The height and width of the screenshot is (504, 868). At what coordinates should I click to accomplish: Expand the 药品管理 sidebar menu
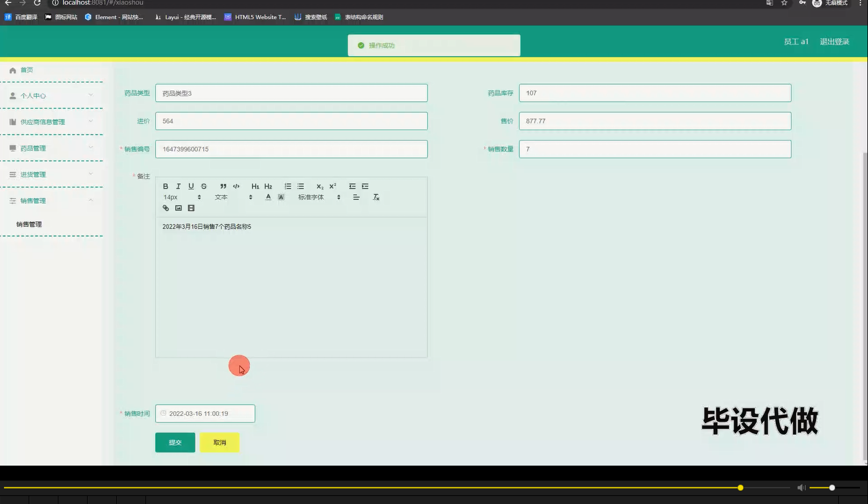52,148
